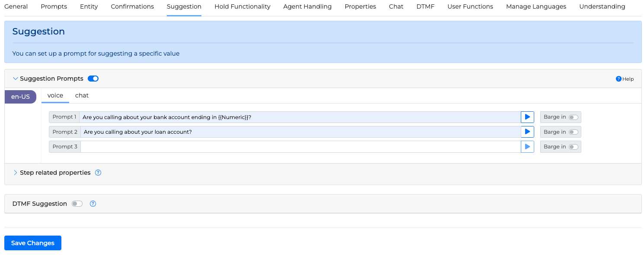
Task: Enable Barge in for Prompt 2
Action: (573, 132)
